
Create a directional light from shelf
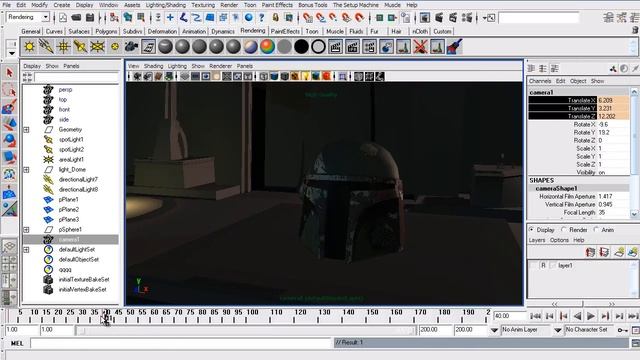point(47,47)
